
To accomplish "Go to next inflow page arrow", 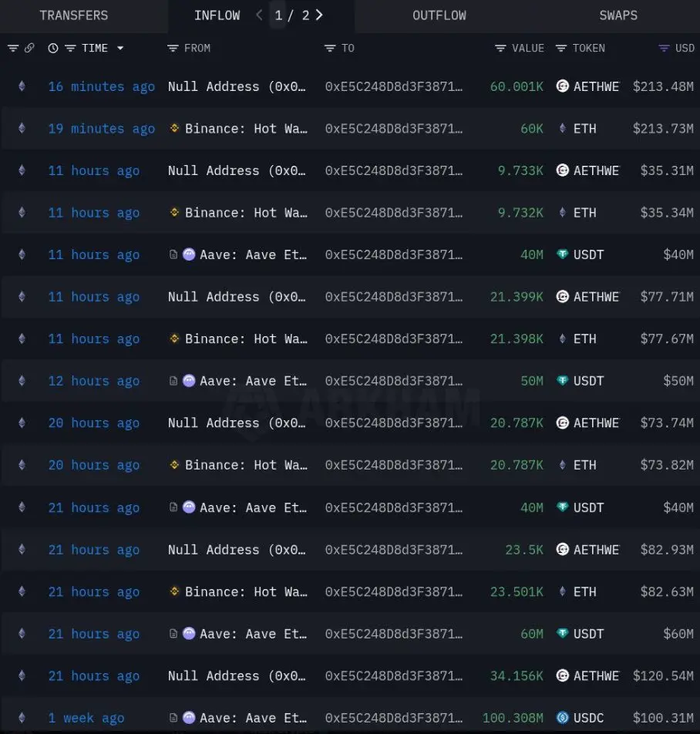I will [319, 15].
